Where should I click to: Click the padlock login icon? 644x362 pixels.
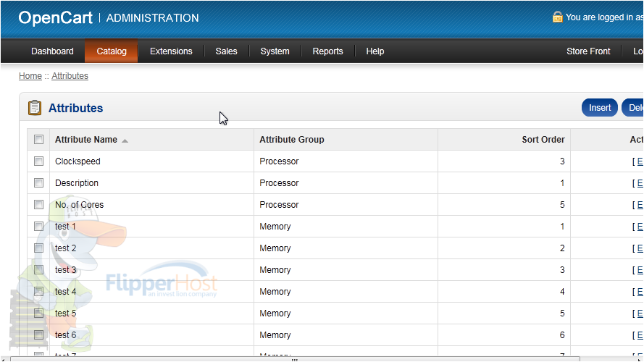557,17
